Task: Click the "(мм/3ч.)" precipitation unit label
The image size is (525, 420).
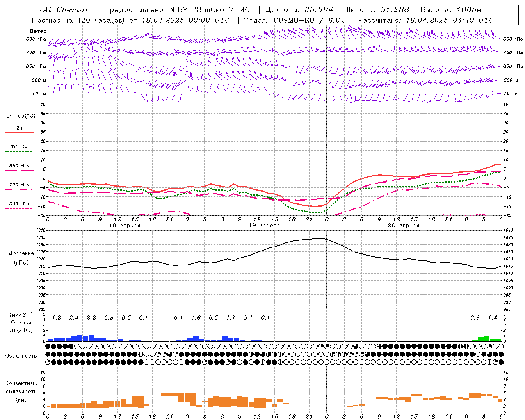Action: [21, 315]
